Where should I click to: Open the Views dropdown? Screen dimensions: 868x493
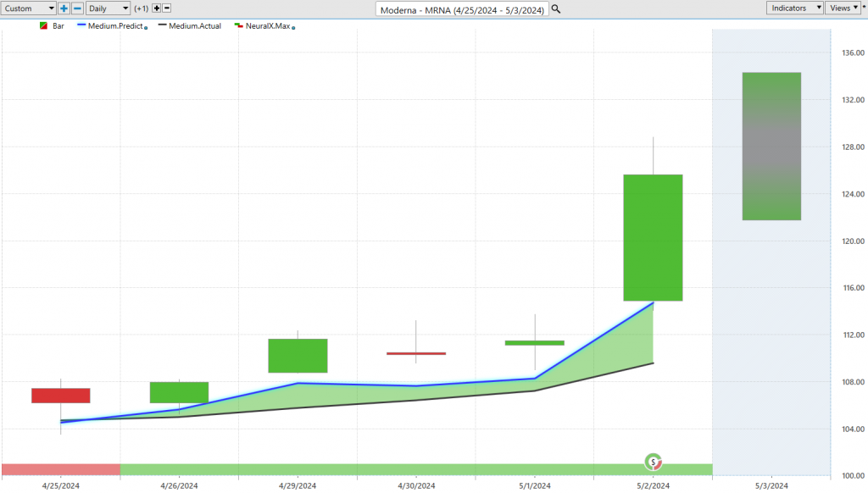tap(843, 8)
